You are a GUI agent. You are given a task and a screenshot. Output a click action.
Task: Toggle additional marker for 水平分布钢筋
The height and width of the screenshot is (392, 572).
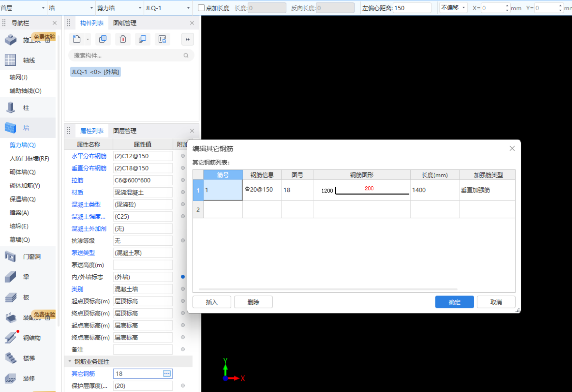point(183,156)
